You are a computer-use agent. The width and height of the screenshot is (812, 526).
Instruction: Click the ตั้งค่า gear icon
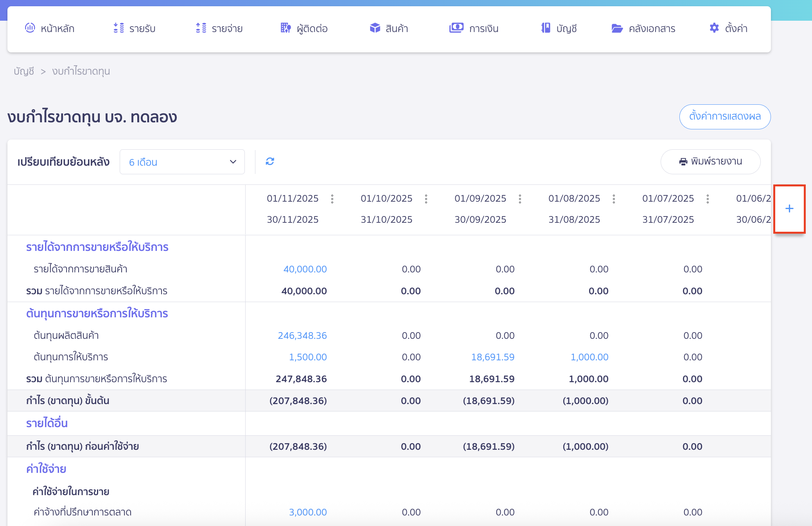(714, 28)
